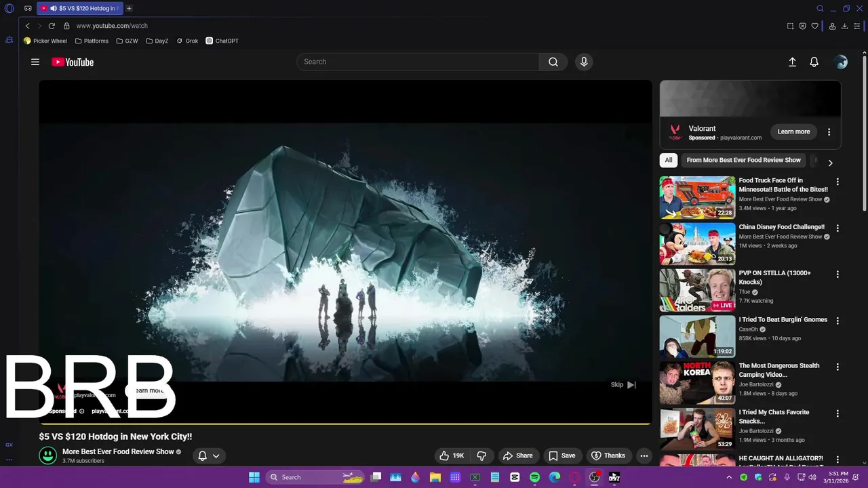868x488 pixels.
Task: Open YouTube notifications bell
Action: coord(814,62)
